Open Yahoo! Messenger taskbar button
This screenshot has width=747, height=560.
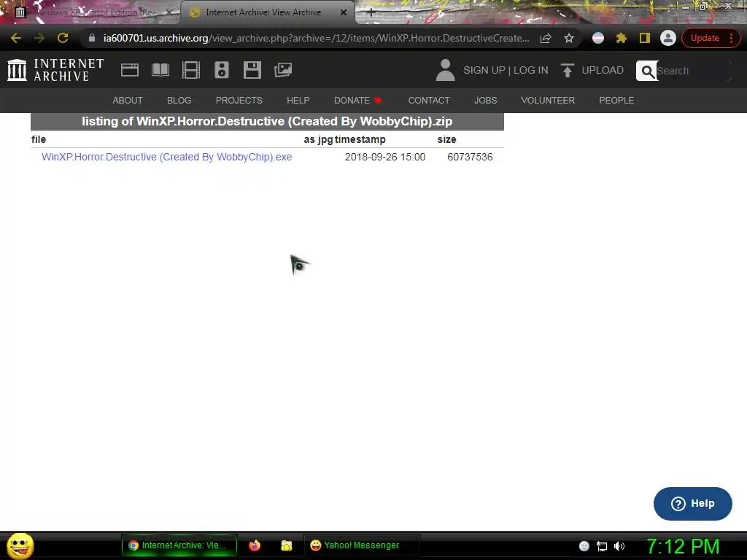coord(361,545)
